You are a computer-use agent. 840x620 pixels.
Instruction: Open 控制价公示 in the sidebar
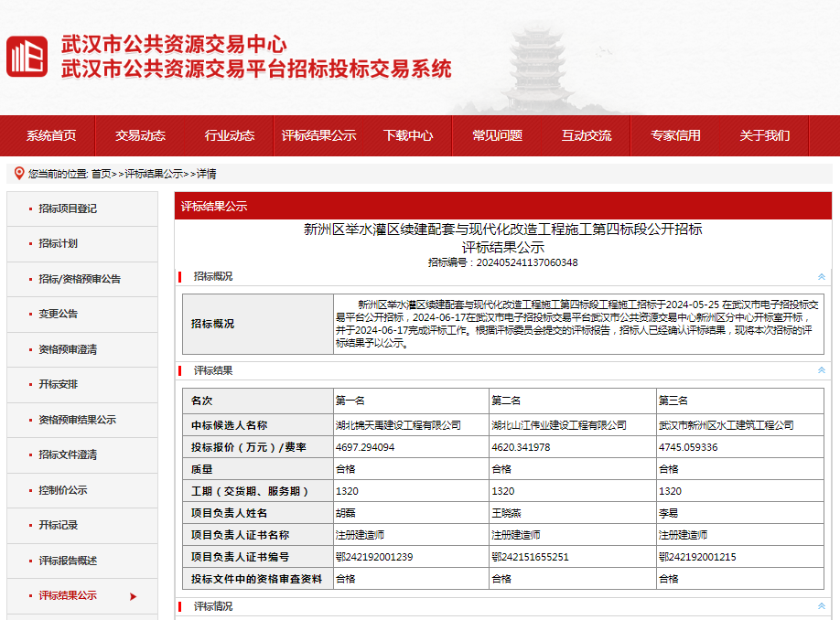click(62, 490)
